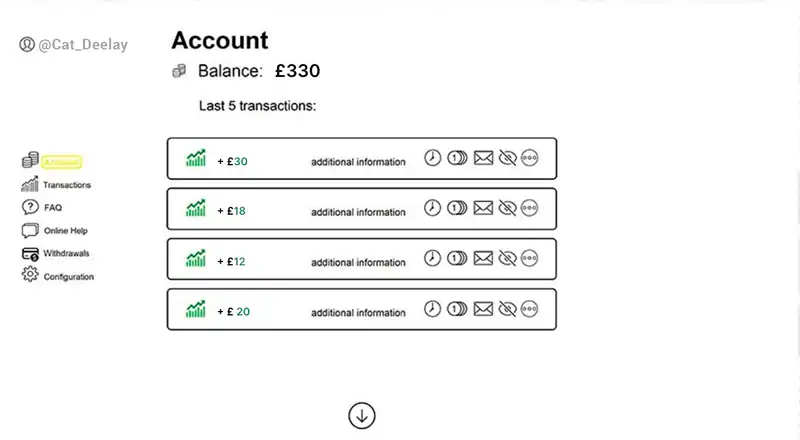
Task: Click the clock icon on the £30 transaction
Action: [x=433, y=158]
